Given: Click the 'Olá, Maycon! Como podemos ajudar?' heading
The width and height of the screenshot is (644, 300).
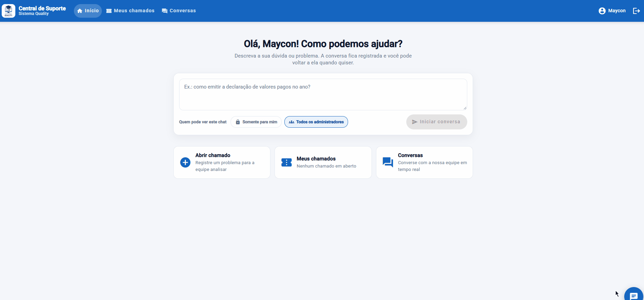Looking at the screenshot, I should pyautogui.click(x=323, y=44).
